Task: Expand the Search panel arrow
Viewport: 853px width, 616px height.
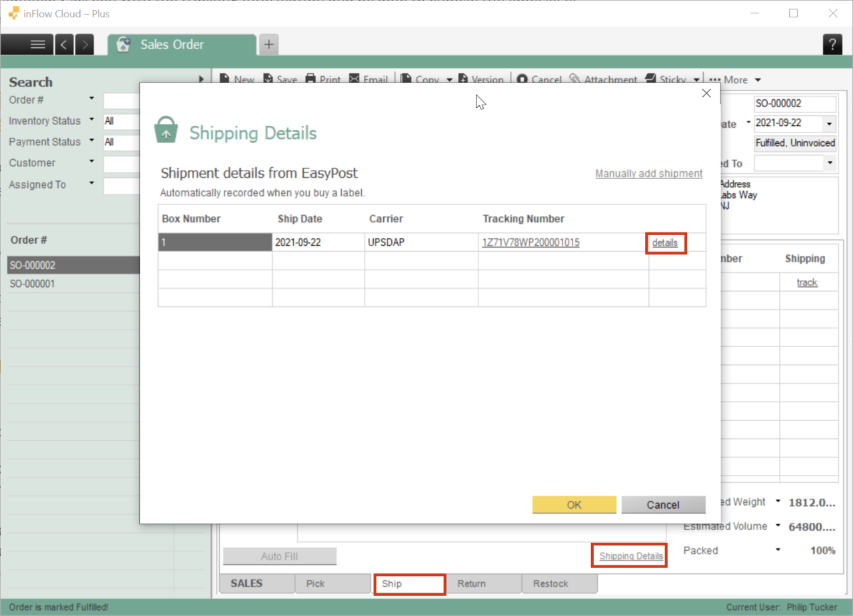Action: click(x=201, y=78)
